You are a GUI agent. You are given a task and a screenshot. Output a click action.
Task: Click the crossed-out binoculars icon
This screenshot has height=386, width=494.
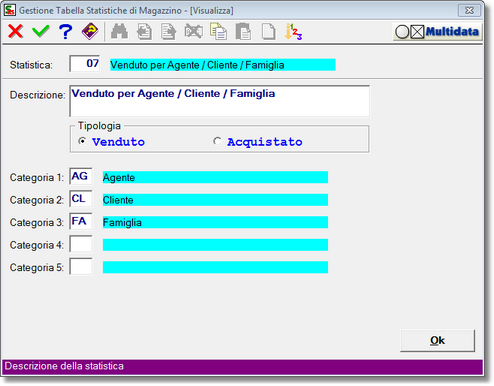click(x=194, y=32)
